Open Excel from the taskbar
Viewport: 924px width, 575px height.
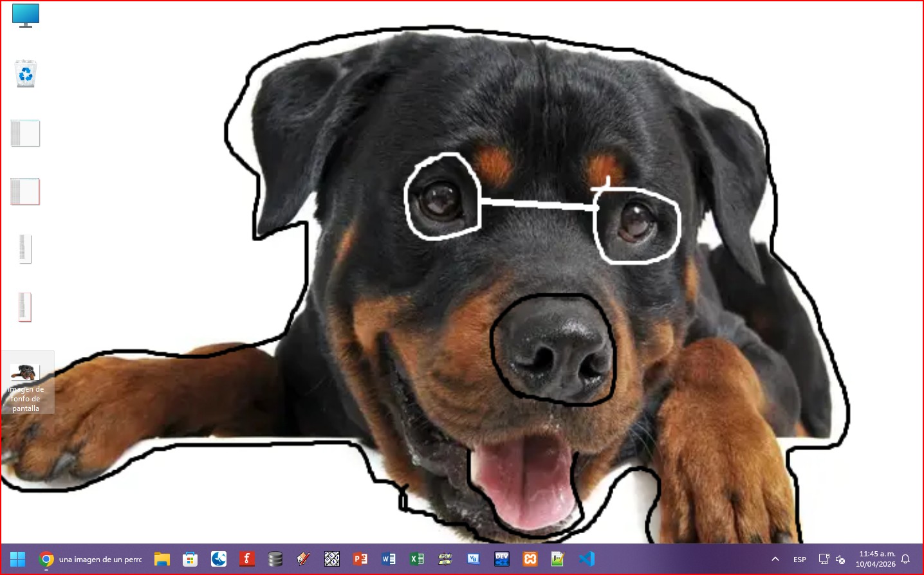pyautogui.click(x=417, y=559)
